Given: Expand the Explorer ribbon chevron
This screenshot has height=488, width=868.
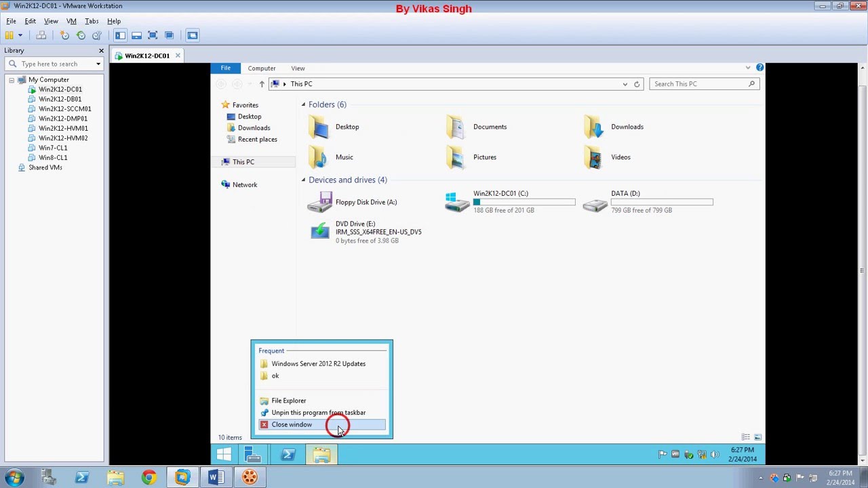Looking at the screenshot, I should pyautogui.click(x=748, y=68).
